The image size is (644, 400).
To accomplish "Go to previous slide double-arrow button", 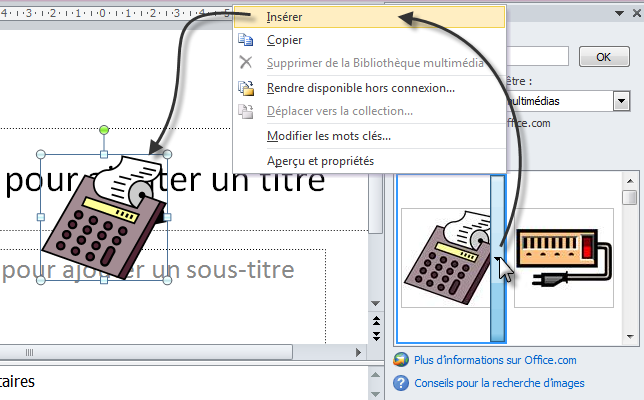I will click(x=376, y=321).
